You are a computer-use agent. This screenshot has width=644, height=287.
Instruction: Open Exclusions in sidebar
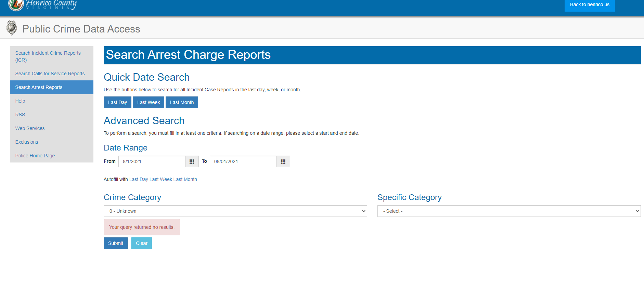[52, 142]
